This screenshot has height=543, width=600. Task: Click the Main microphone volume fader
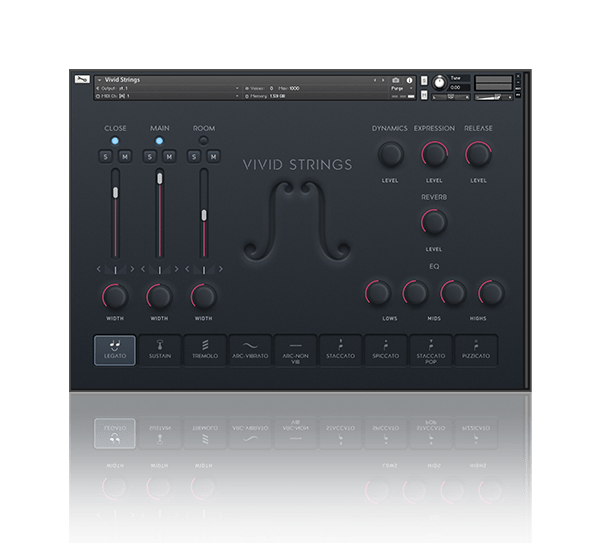pos(159,181)
